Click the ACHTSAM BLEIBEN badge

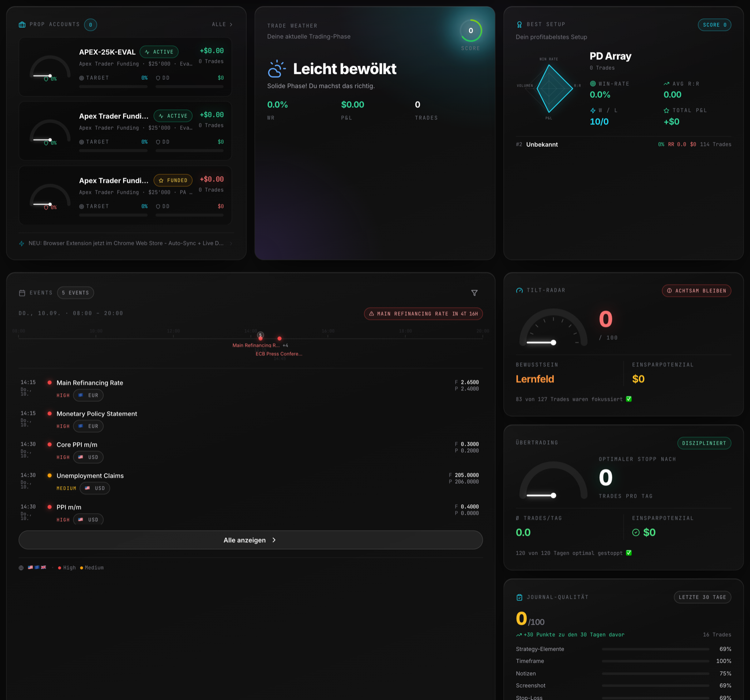[x=697, y=291]
